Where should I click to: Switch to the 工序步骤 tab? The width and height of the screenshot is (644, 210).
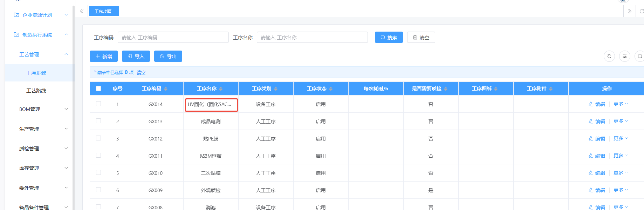[103, 11]
